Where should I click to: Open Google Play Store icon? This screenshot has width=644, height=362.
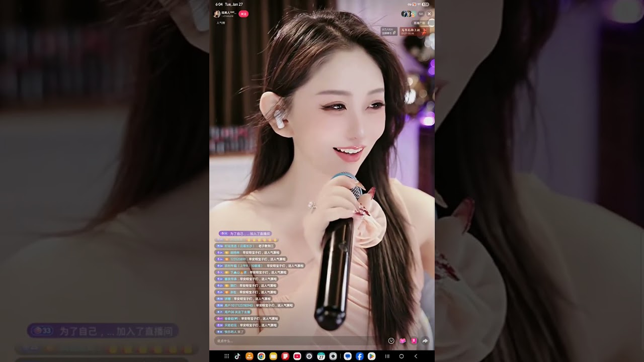click(371, 356)
